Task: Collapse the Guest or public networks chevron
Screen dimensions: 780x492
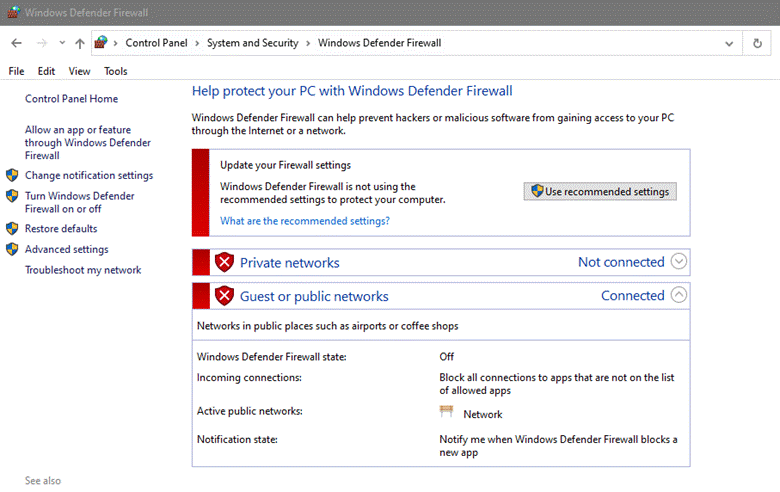Action: tap(679, 295)
